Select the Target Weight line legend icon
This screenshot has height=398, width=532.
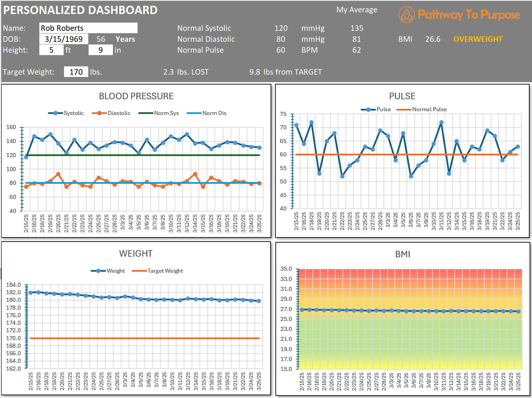pos(140,271)
